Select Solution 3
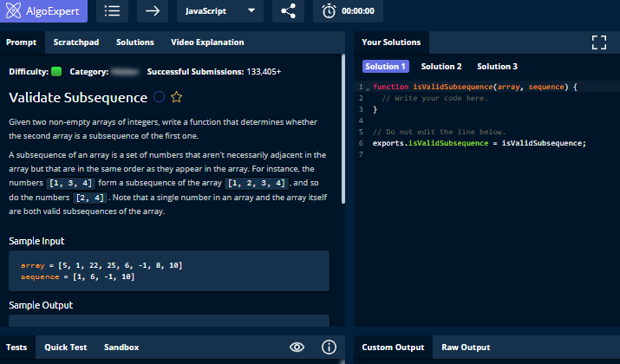620x364 pixels. (497, 67)
